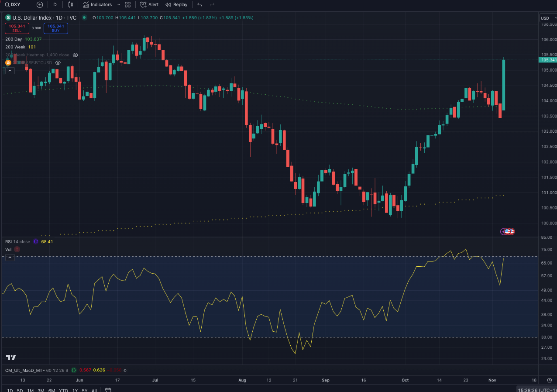Click the dollar symbol logo by title

point(8,17)
